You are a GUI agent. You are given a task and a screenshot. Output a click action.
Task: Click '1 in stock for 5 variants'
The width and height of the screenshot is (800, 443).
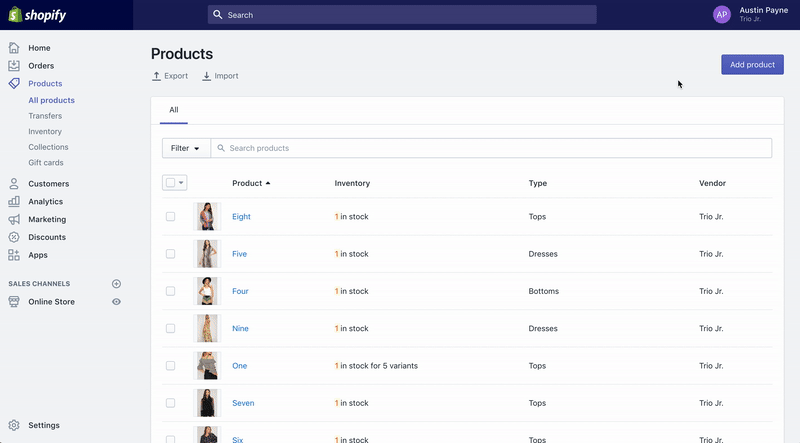click(376, 365)
